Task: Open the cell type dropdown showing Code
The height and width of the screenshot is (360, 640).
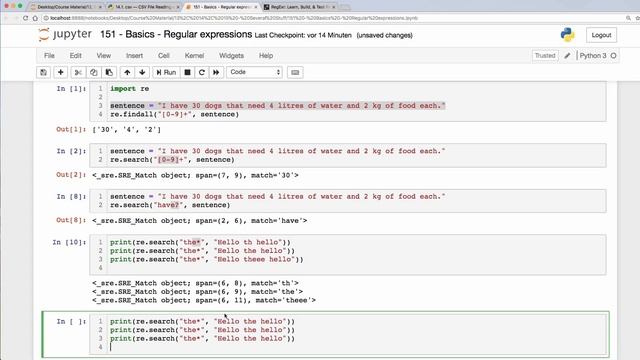Action: tap(254, 72)
